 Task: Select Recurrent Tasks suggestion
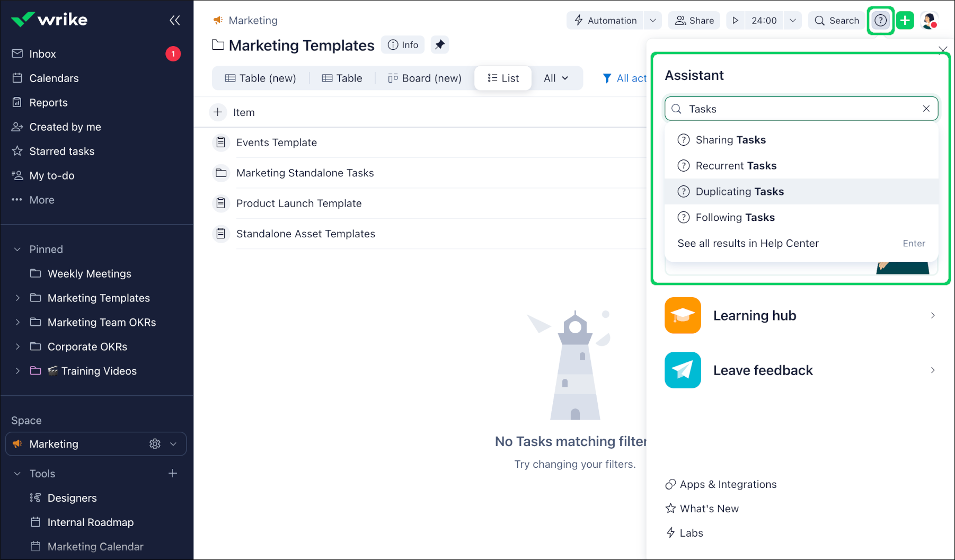(801, 166)
